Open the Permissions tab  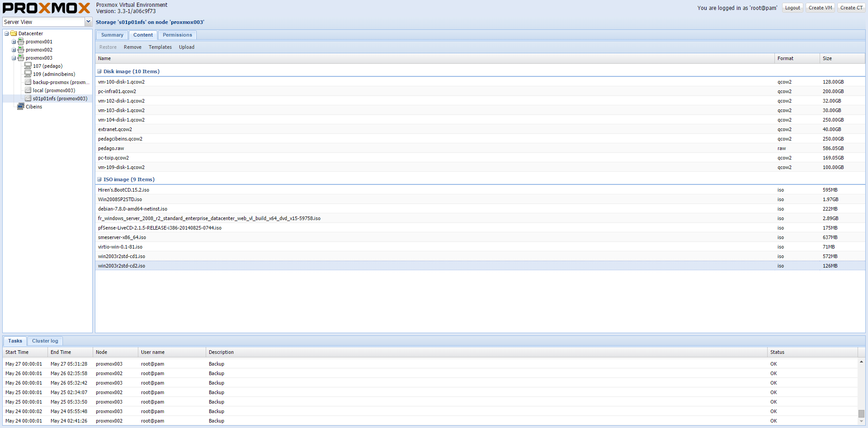177,35
